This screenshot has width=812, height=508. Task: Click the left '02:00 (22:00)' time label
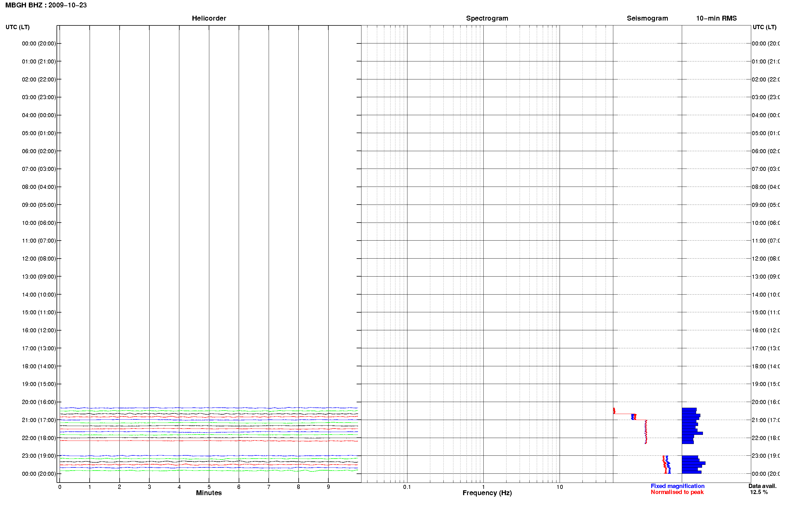39,80
